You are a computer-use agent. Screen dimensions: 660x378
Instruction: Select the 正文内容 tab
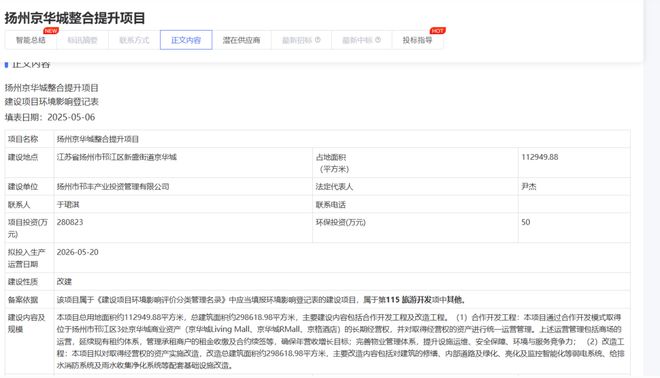tap(186, 40)
